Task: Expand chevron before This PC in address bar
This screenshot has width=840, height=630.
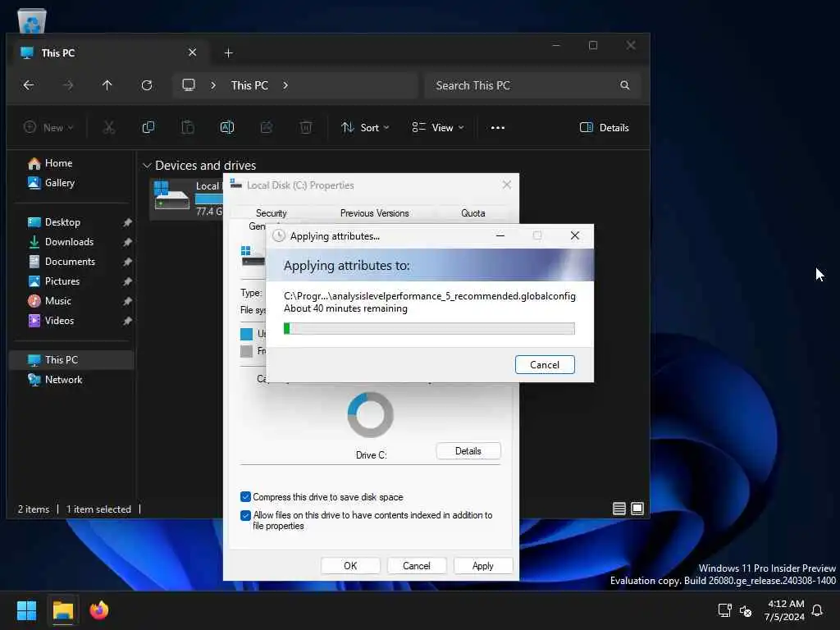Action: point(213,85)
